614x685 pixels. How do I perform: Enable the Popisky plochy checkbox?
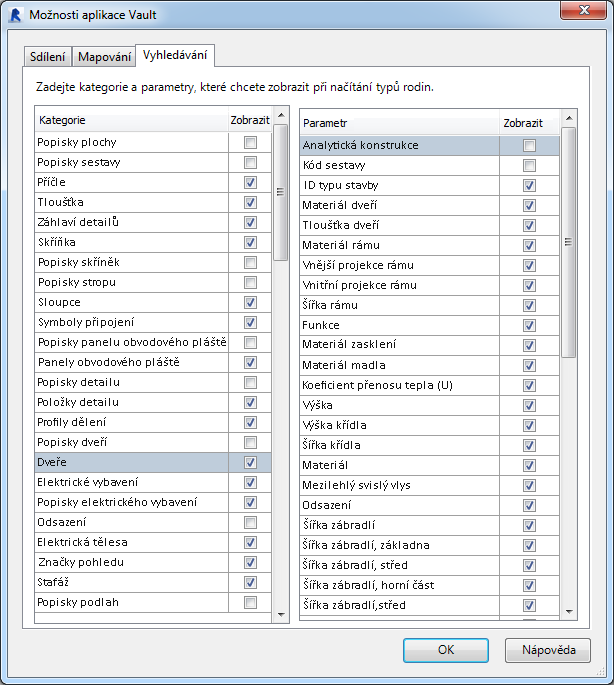(250, 143)
